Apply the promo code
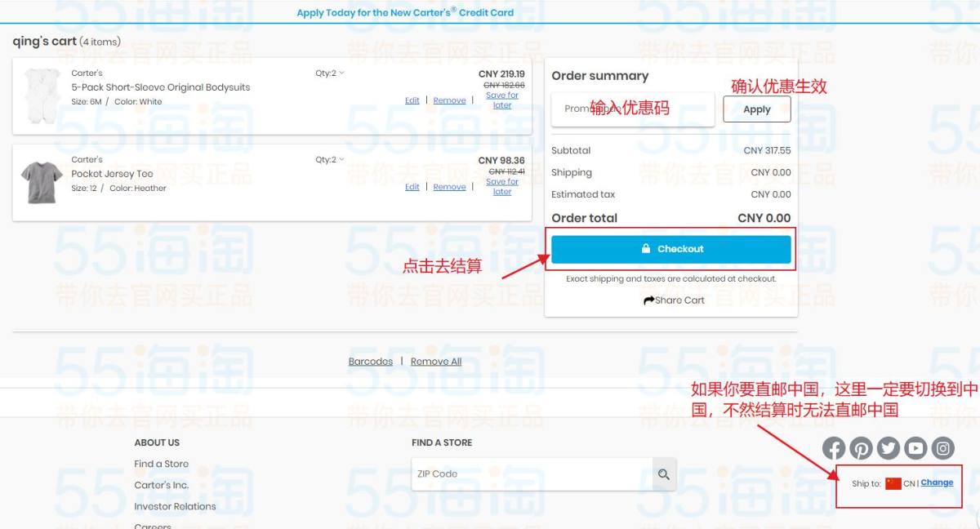 pyautogui.click(x=757, y=109)
